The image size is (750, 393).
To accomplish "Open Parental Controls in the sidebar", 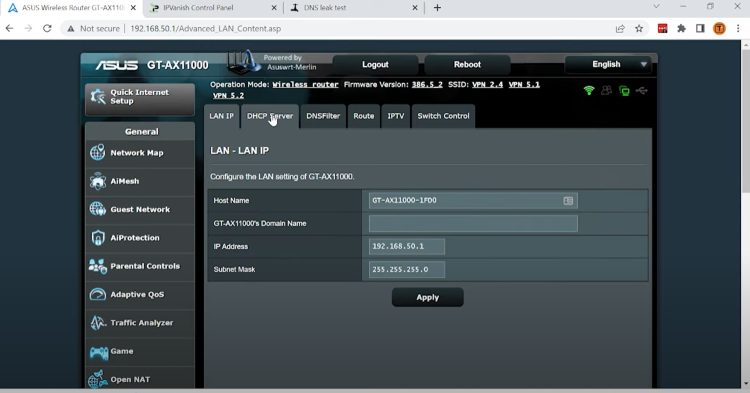I will [140, 266].
